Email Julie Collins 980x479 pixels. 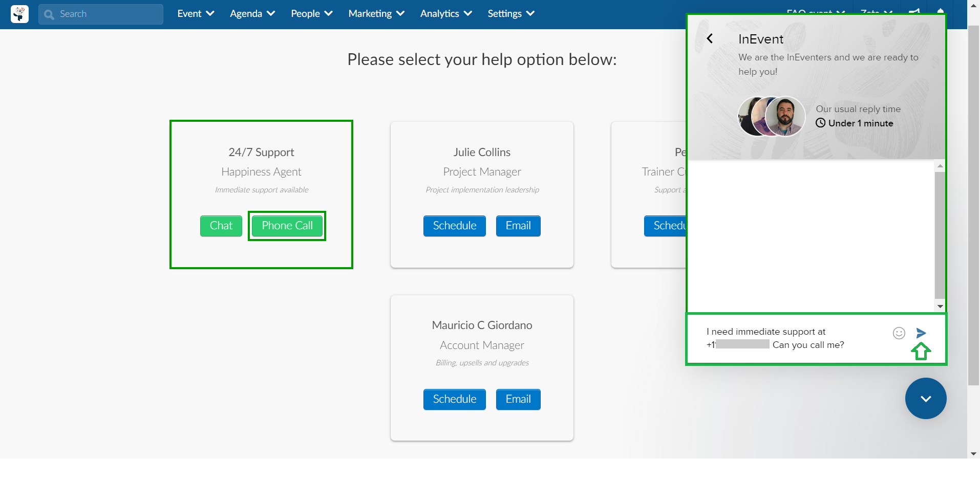(x=518, y=226)
